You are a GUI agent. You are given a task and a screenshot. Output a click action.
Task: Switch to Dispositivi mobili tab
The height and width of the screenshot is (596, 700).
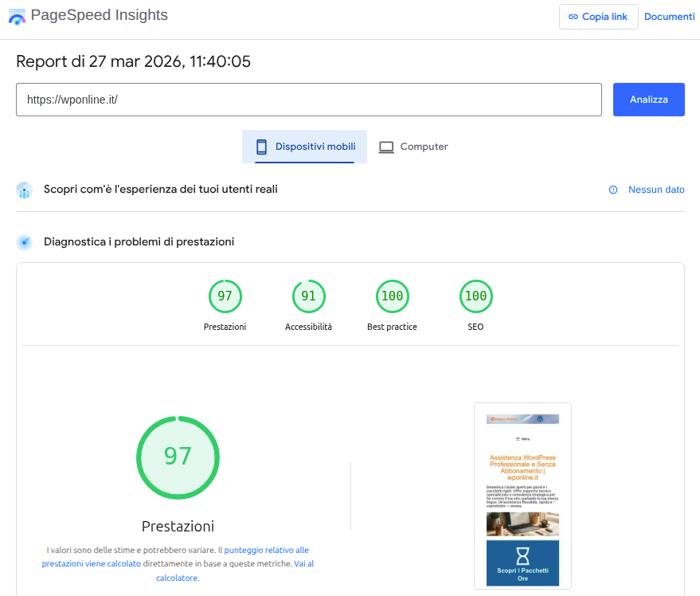[304, 147]
